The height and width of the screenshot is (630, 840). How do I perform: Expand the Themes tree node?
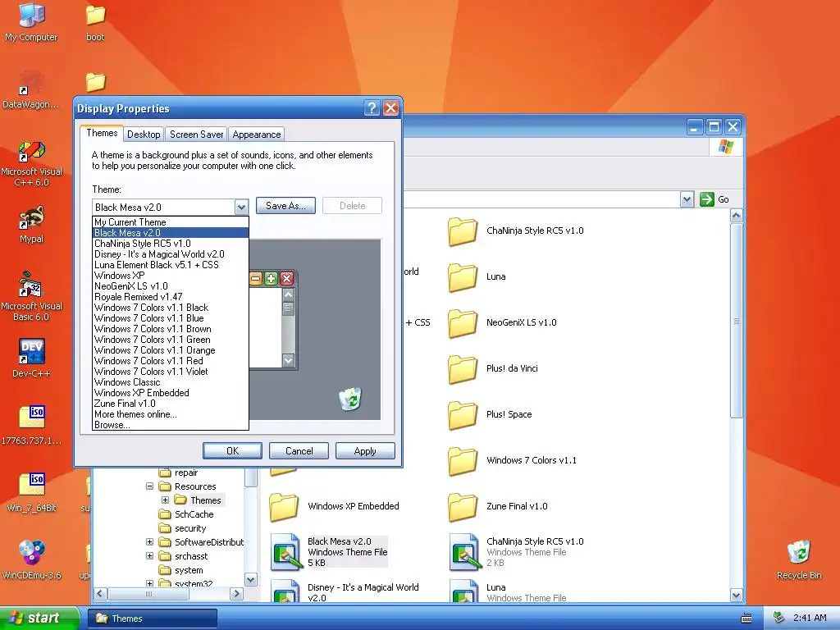tap(165, 500)
